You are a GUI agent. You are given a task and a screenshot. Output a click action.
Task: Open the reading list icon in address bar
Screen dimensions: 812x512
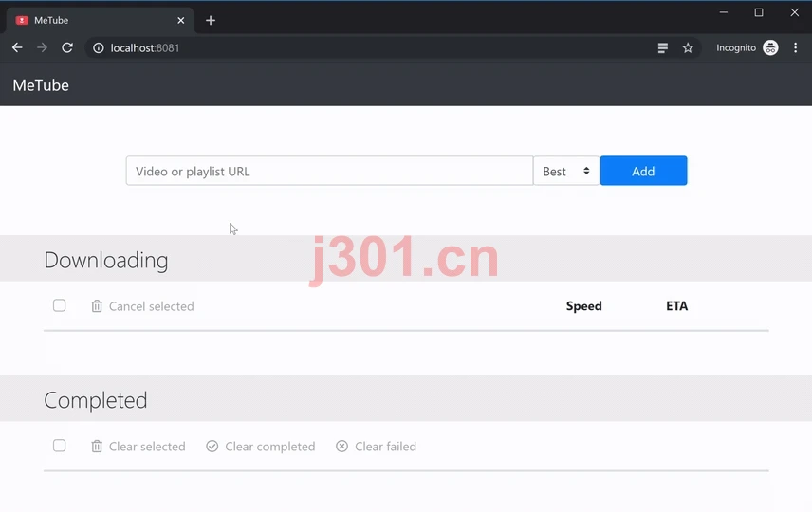click(662, 48)
